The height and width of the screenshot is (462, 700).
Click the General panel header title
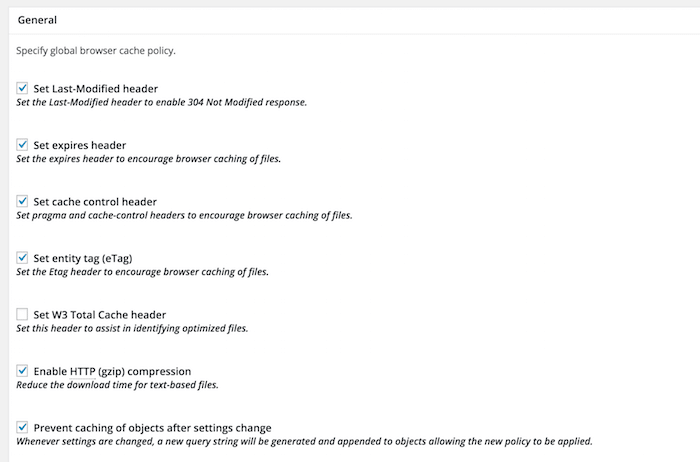click(x=37, y=20)
